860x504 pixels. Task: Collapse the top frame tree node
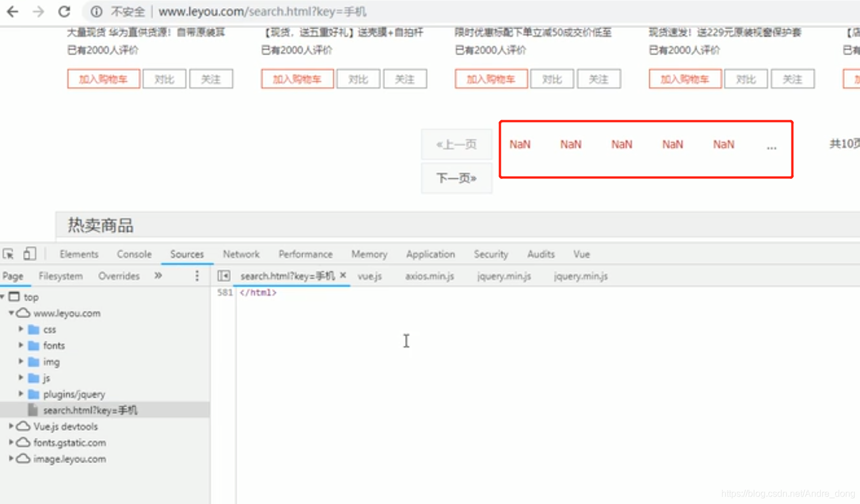2,297
